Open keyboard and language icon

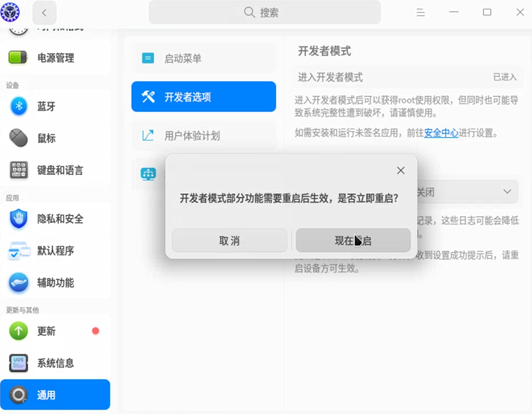click(18, 170)
